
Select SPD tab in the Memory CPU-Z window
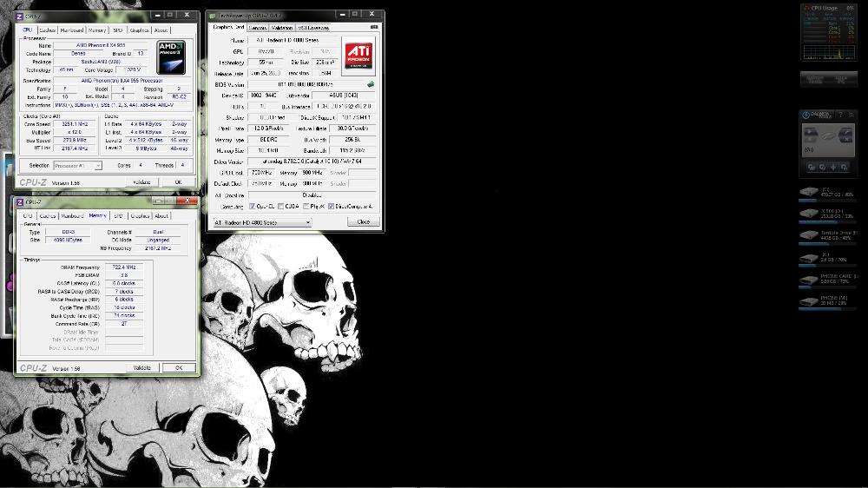118,216
